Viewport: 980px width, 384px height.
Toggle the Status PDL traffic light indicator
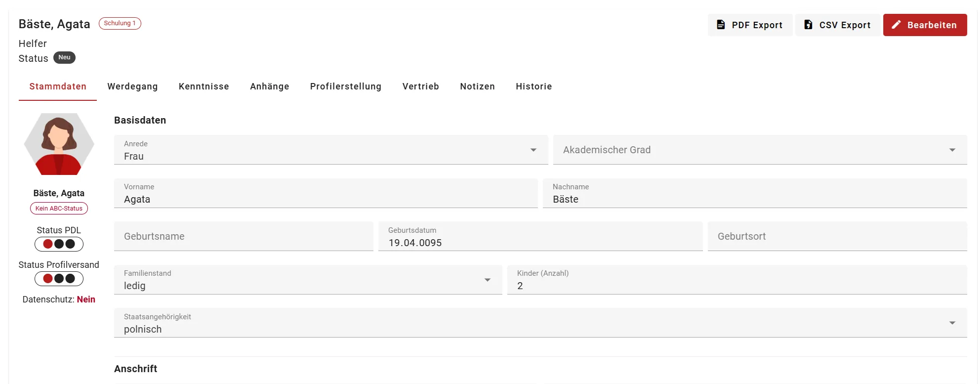59,244
